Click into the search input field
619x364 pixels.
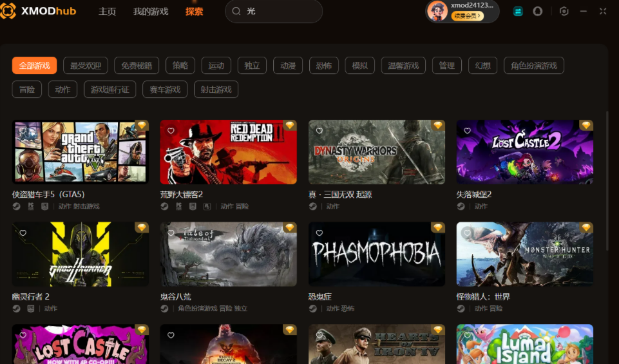point(274,11)
